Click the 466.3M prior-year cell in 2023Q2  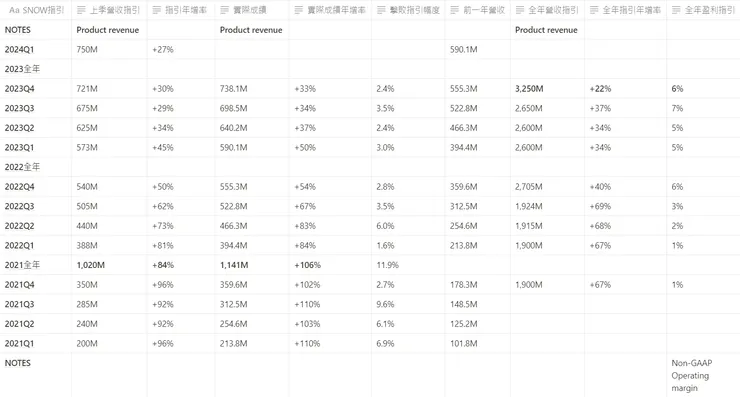463,128
